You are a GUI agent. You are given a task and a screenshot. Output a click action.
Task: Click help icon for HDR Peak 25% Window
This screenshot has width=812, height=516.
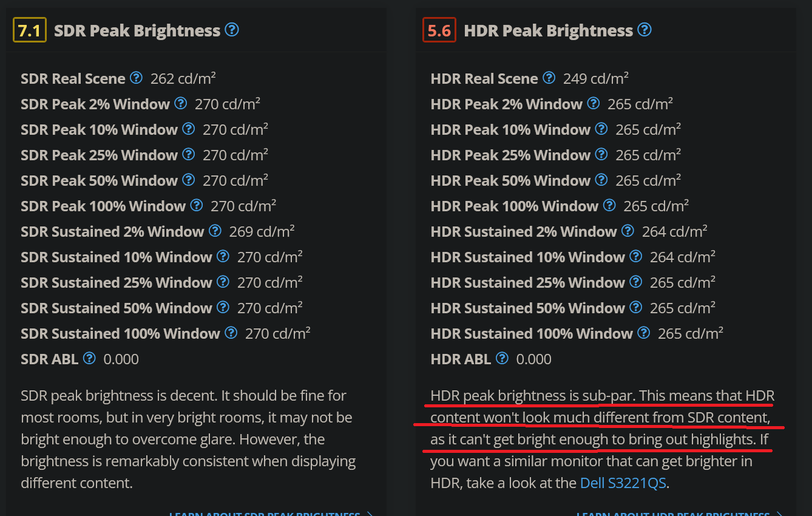(x=601, y=154)
